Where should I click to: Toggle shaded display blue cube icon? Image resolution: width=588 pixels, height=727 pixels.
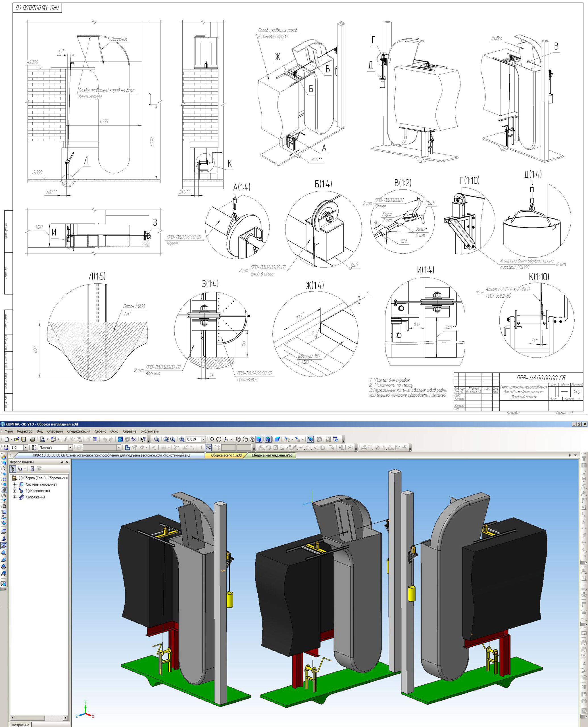[259, 439]
